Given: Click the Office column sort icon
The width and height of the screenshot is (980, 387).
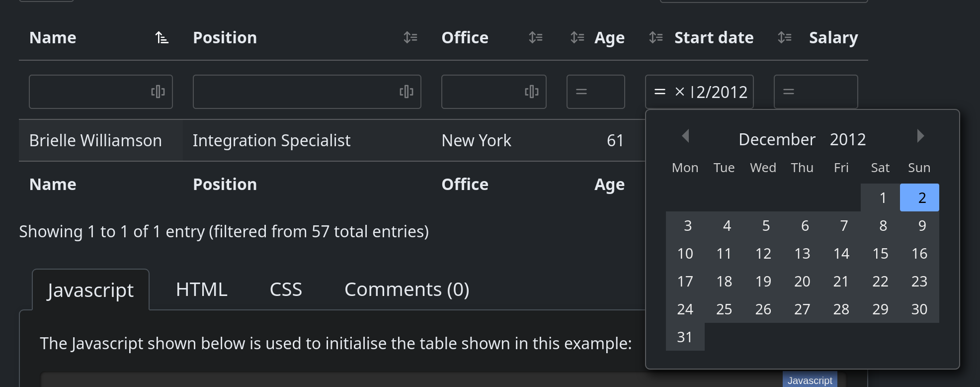Looking at the screenshot, I should (x=535, y=38).
